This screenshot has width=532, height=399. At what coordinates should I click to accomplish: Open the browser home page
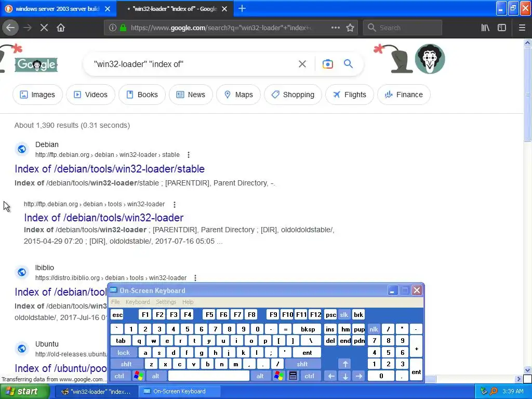point(61,28)
